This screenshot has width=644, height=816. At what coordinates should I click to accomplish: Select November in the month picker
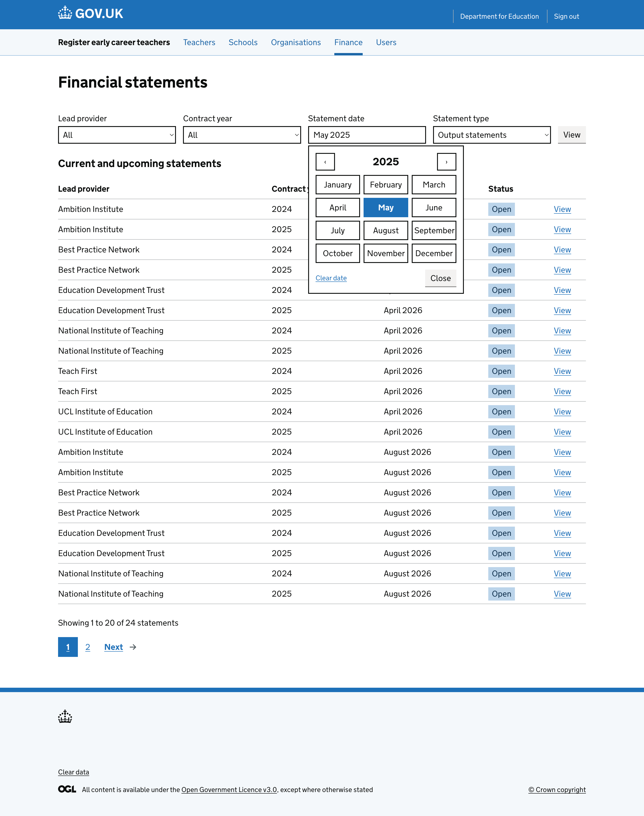pyautogui.click(x=386, y=254)
